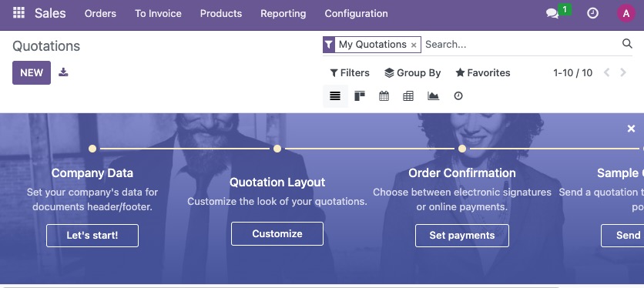The image size is (644, 288).
Task: Switch to graph view
Action: tap(433, 96)
